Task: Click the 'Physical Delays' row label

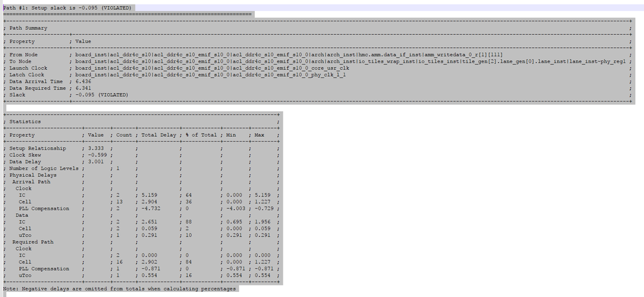Action: [x=33, y=175]
